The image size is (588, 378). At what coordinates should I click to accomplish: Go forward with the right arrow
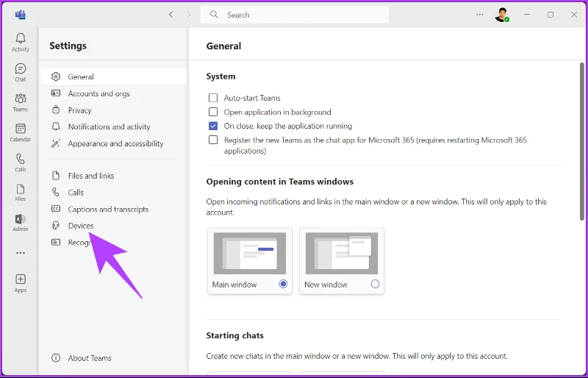[x=189, y=15]
